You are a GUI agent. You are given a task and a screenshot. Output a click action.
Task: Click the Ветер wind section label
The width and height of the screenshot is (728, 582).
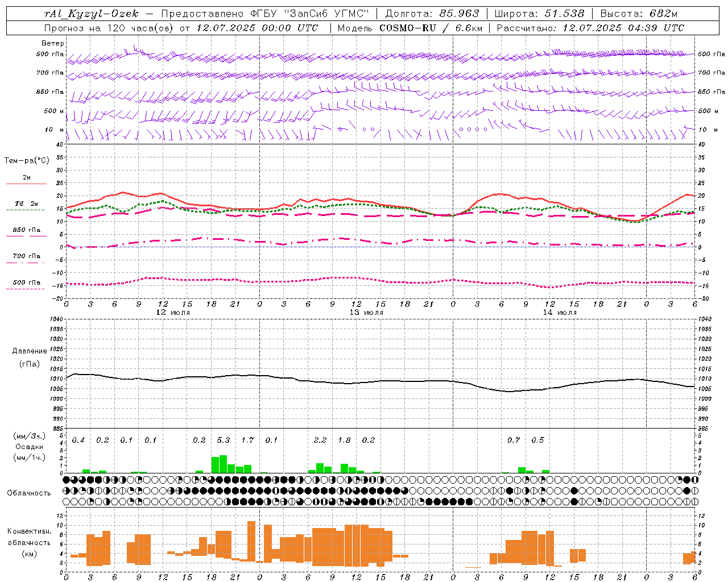[52, 43]
